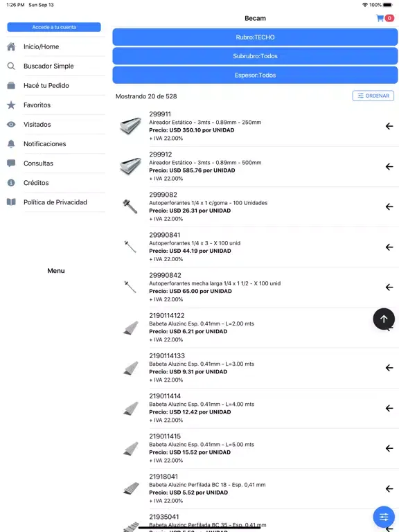This screenshot has height=532, width=399.
Task: Click the Inicio/Home house icon
Action: [x=11, y=46]
